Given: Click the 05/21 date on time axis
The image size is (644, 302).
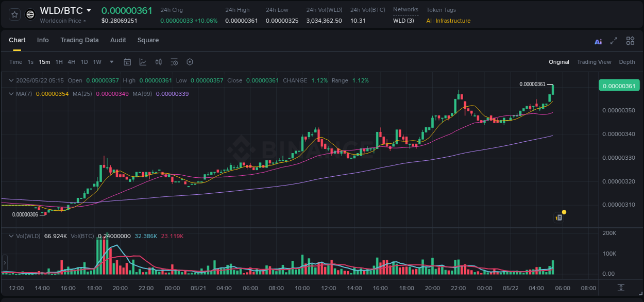Looking at the screenshot, I should pyautogui.click(x=198, y=288).
